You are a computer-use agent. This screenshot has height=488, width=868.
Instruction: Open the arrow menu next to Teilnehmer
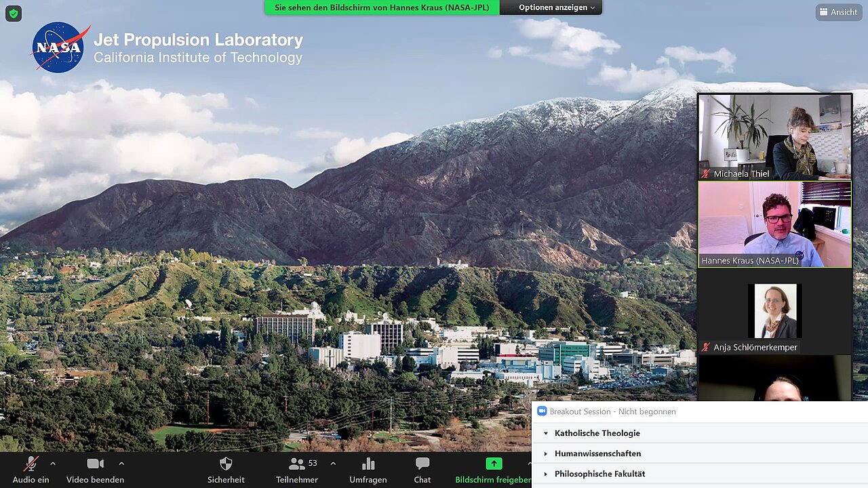click(333, 464)
